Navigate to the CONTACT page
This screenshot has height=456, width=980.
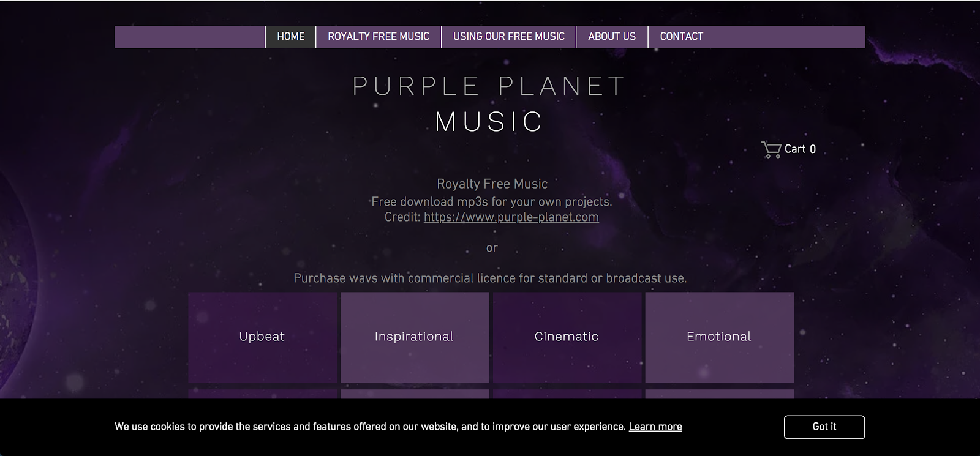click(x=682, y=37)
